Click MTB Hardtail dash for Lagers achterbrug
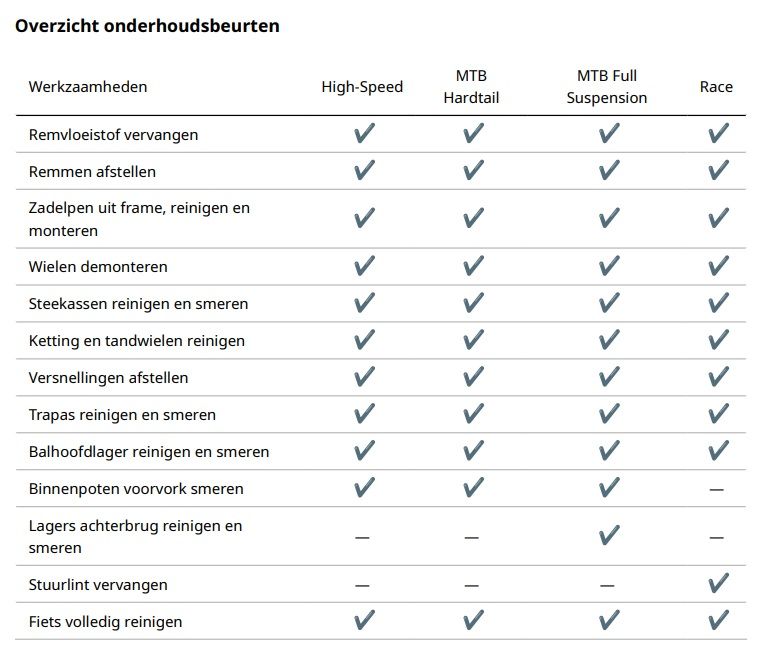The height and width of the screenshot is (659, 773). pyautogui.click(x=471, y=537)
